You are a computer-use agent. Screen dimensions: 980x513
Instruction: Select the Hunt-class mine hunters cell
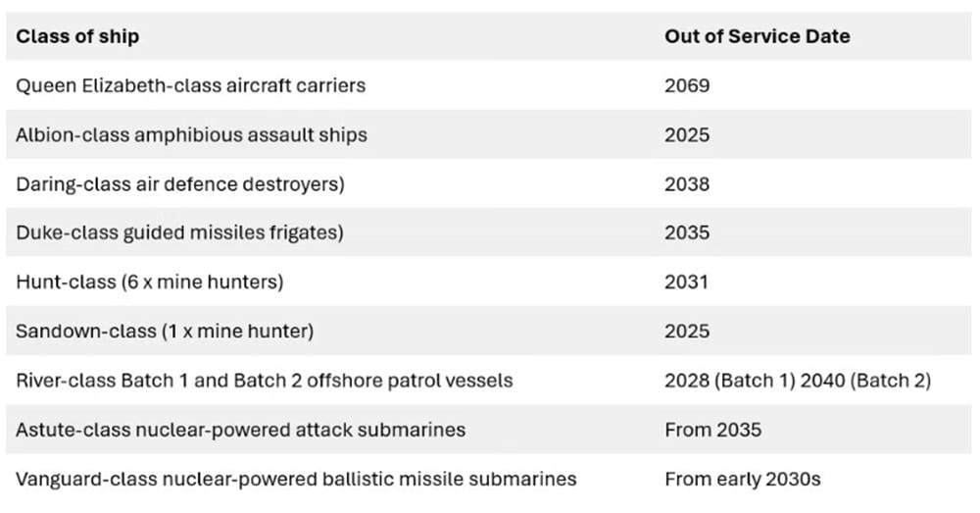(x=149, y=282)
